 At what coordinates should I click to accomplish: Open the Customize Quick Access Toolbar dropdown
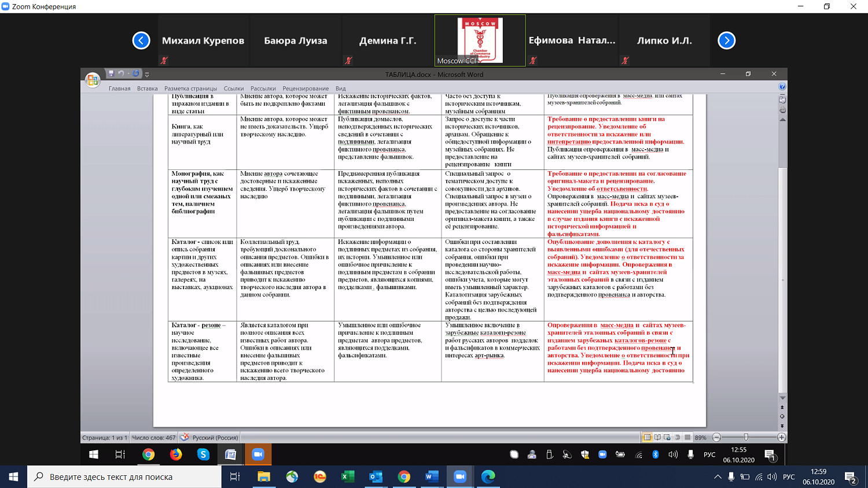[x=147, y=75]
